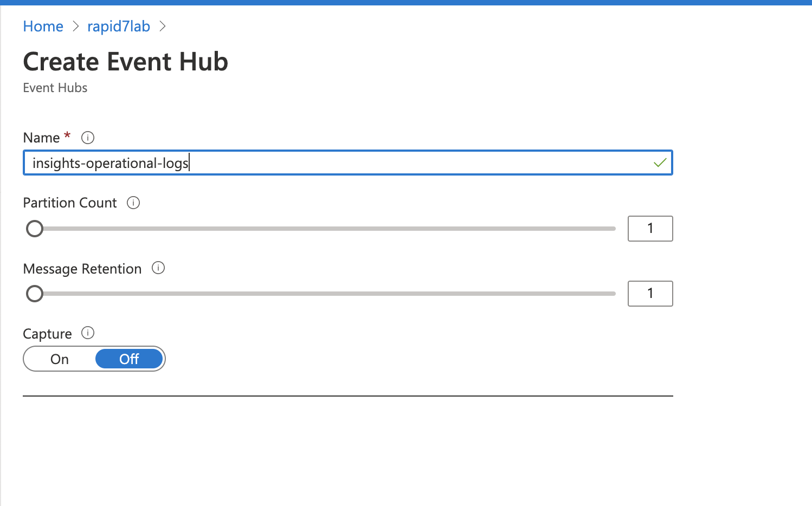Click the Event Hubs subtitle text

pyautogui.click(x=55, y=88)
